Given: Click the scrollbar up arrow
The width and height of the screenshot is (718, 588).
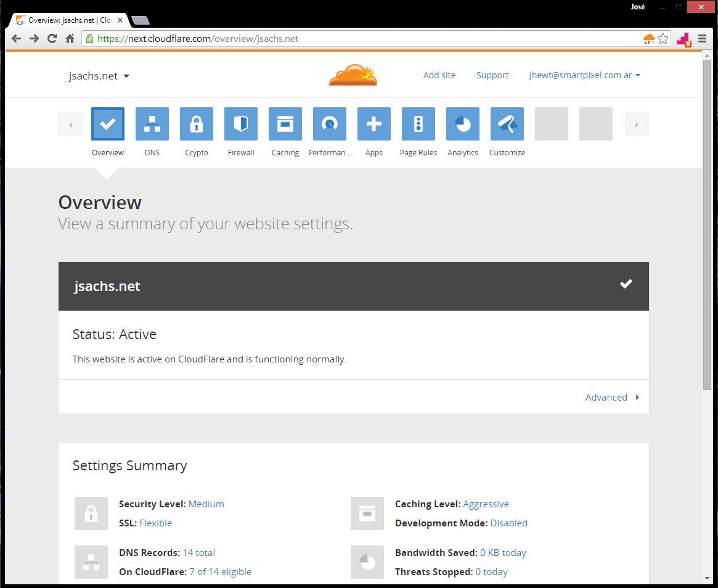Looking at the screenshot, I should click(707, 54).
